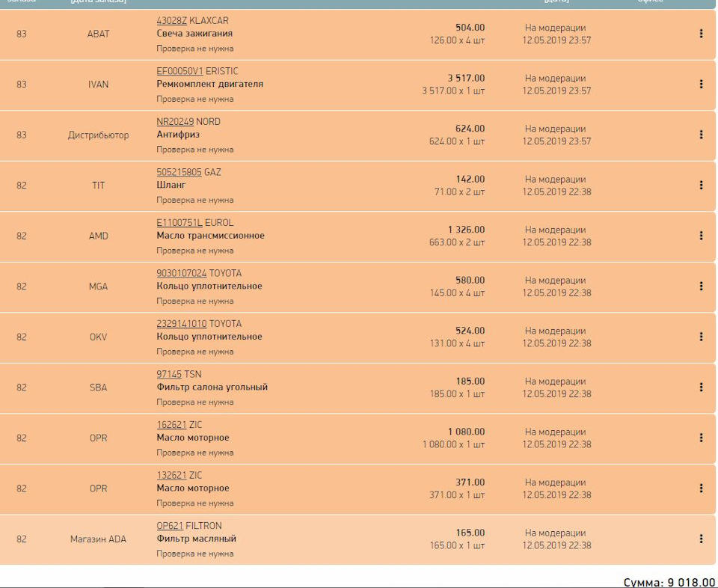This screenshot has width=718, height=588.
Task: Click total price 1 326.00
Action: coord(466,230)
